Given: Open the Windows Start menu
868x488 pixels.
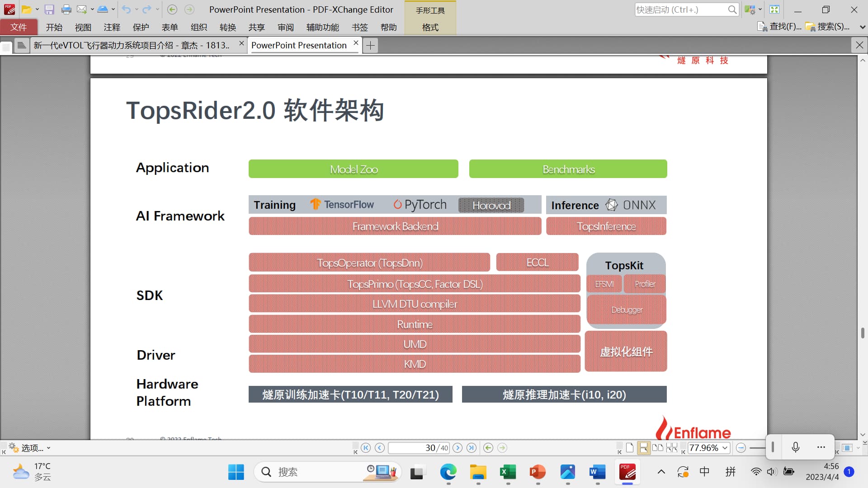Looking at the screenshot, I should click(236, 472).
